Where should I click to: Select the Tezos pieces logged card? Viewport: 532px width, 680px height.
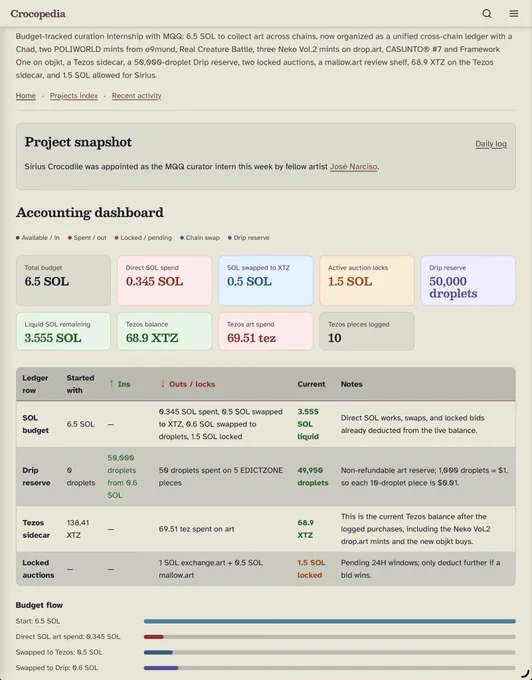367,331
